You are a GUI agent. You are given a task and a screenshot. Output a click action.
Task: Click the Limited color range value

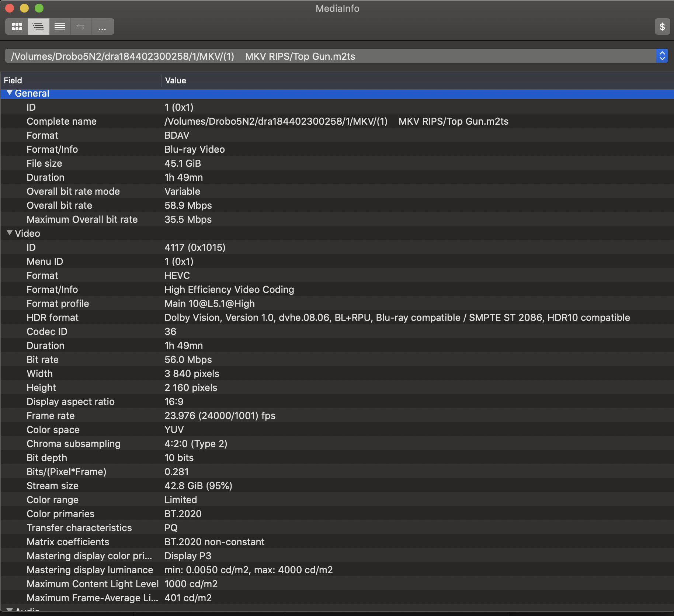(x=181, y=500)
